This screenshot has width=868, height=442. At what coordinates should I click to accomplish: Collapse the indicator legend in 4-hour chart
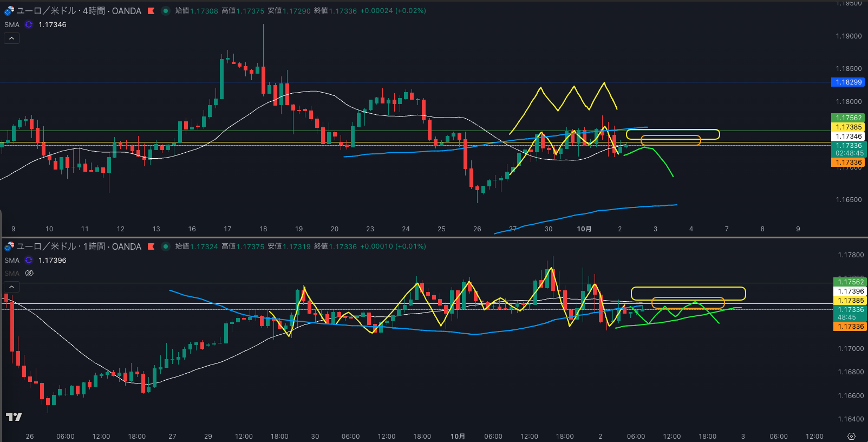coord(11,38)
